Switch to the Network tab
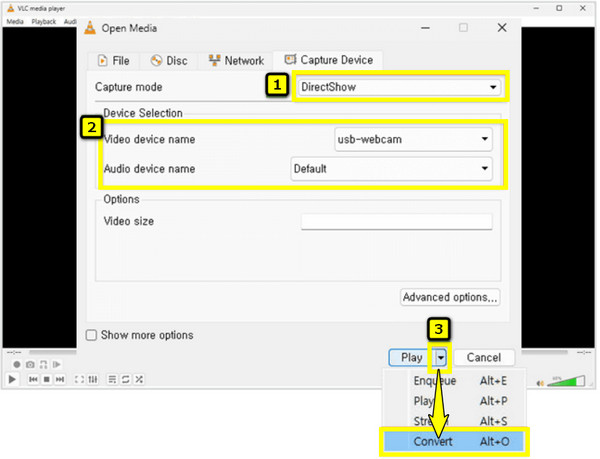This screenshot has width=600, height=459. point(236,61)
